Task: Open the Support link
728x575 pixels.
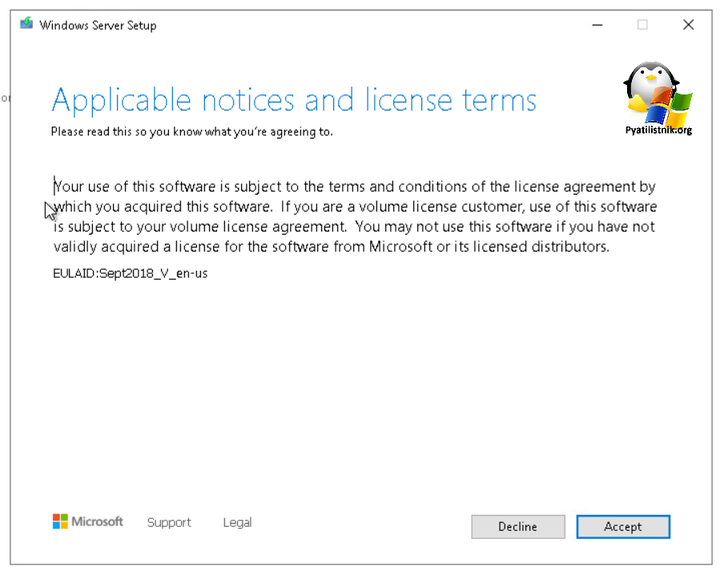Action: point(169,522)
